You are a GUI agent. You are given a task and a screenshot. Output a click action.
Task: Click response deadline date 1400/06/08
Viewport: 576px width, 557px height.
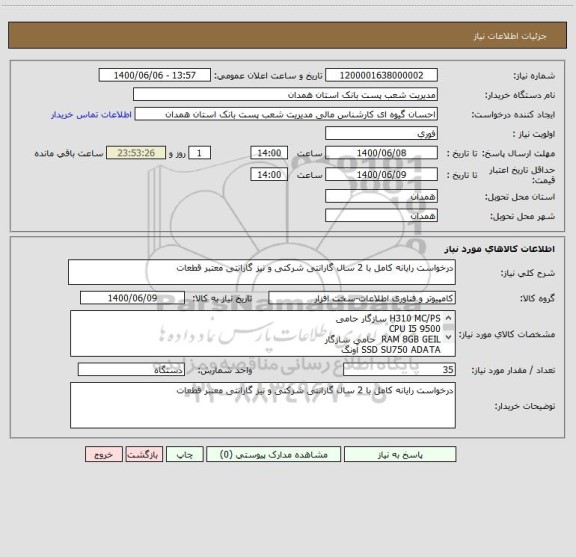point(381,153)
